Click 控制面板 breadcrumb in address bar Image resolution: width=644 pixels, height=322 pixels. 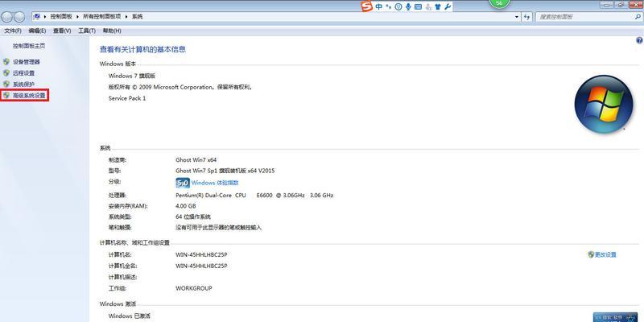point(61,17)
